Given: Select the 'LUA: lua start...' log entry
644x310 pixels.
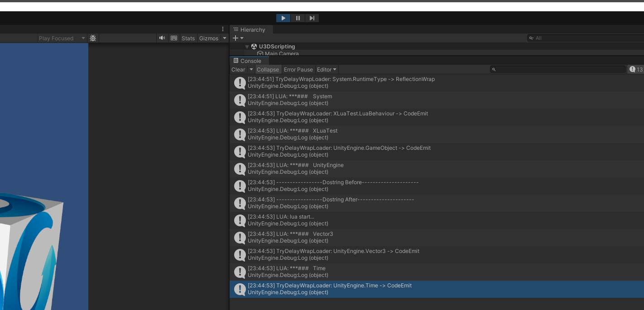Looking at the screenshot, I should coord(437,220).
